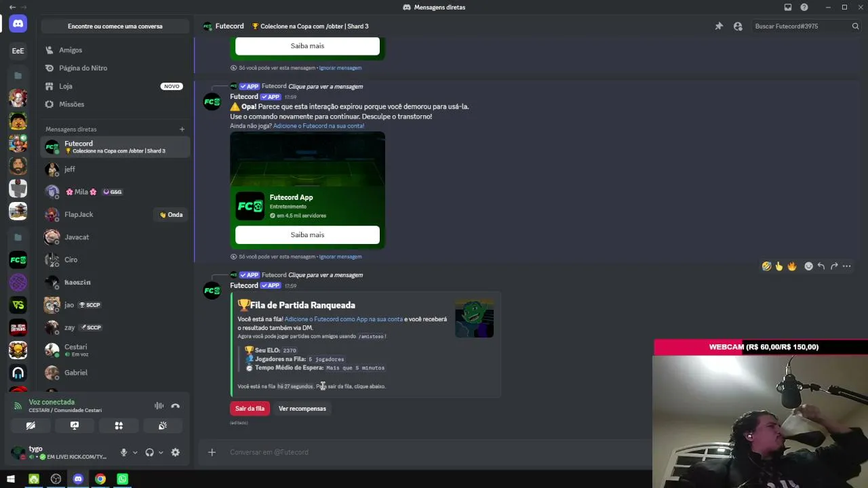This screenshot has height=488, width=868.
Task: Click 'Adicione o Futecord na sua conta!' link
Action: point(319,126)
